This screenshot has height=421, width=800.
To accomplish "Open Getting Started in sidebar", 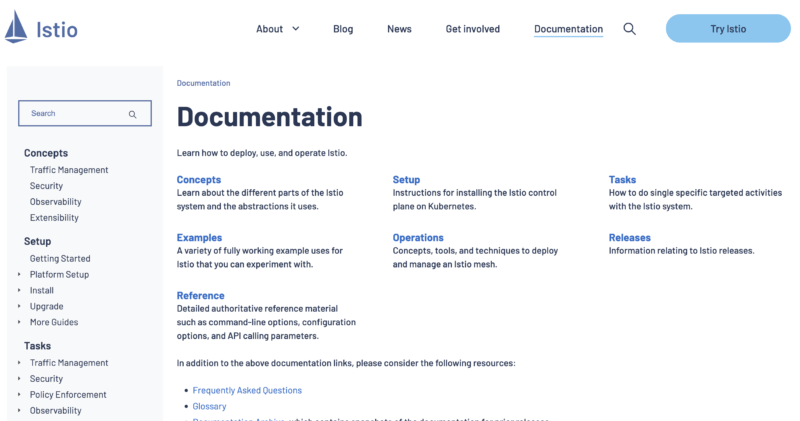I will (60, 259).
